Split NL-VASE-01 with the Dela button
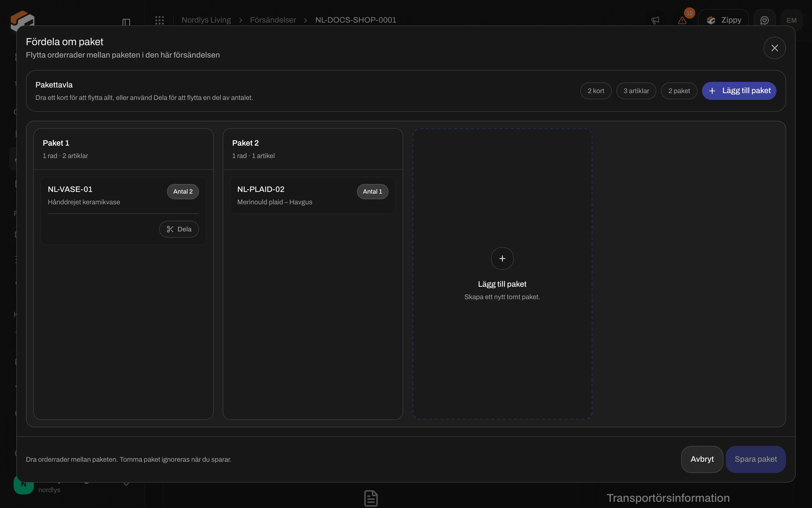812x508 pixels. 179,229
